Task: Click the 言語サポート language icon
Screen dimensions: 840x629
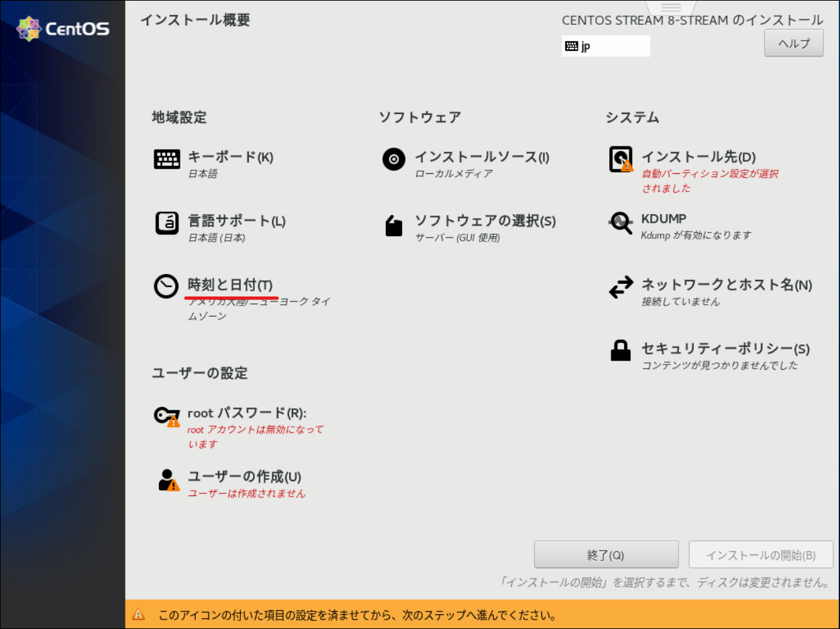Action: (x=167, y=223)
